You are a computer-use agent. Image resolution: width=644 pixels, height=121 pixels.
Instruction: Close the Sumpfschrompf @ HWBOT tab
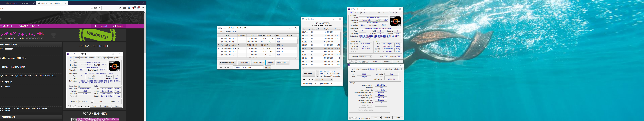tap(34, 3)
